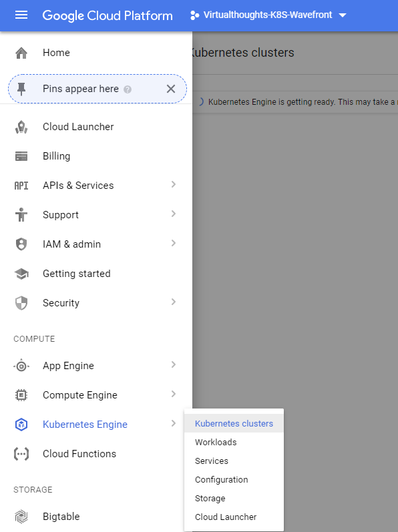Expand the Security submenu chevron
Screen dimensions: 398x532
tap(174, 302)
